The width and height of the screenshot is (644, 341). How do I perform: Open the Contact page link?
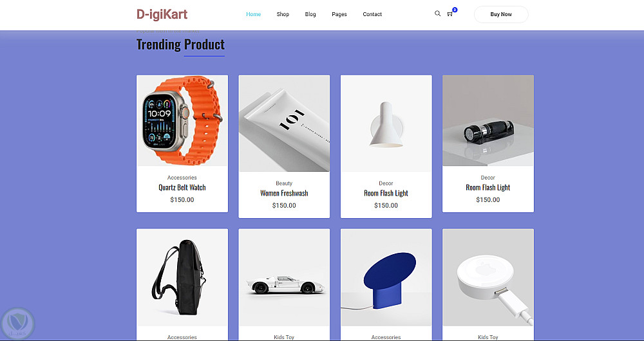(372, 14)
